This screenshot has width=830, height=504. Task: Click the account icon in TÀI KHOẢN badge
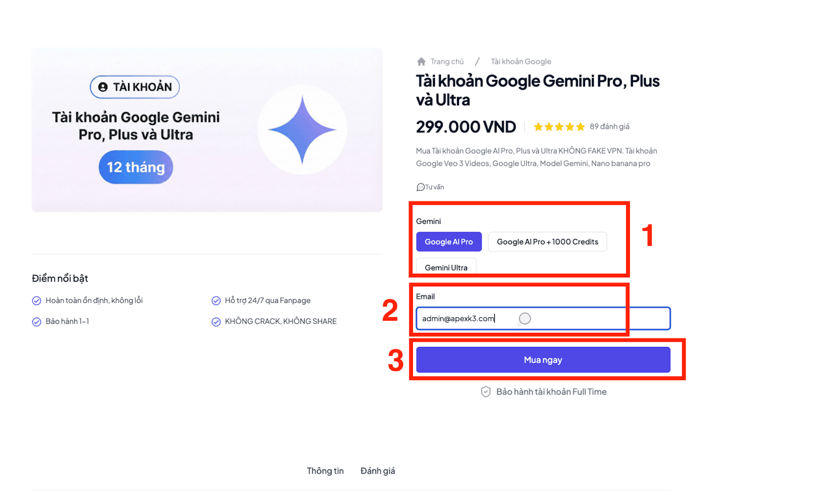click(x=103, y=87)
